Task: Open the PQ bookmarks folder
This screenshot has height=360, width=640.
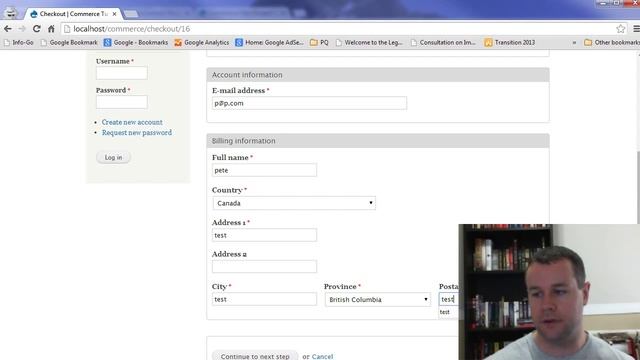Action: 319,42
